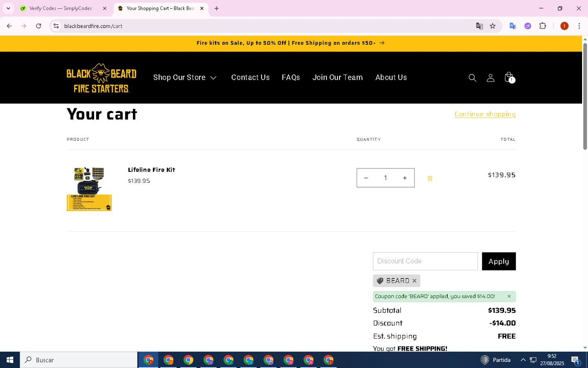The image size is (588, 368).
Task: Open the notification center icon
Action: click(x=575, y=360)
